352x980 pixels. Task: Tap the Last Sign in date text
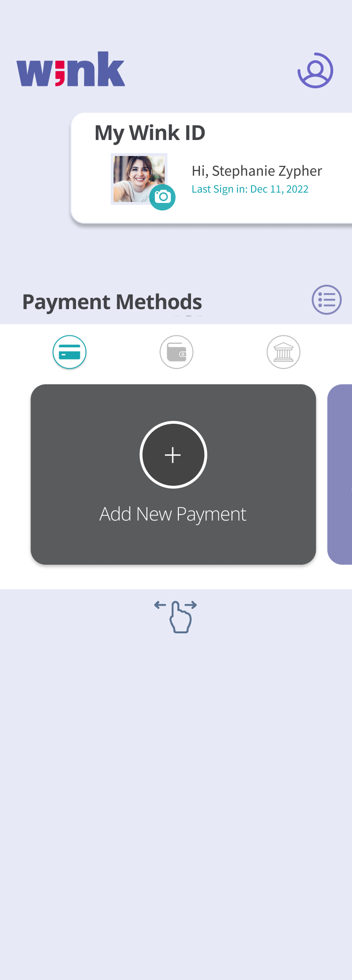(x=250, y=189)
